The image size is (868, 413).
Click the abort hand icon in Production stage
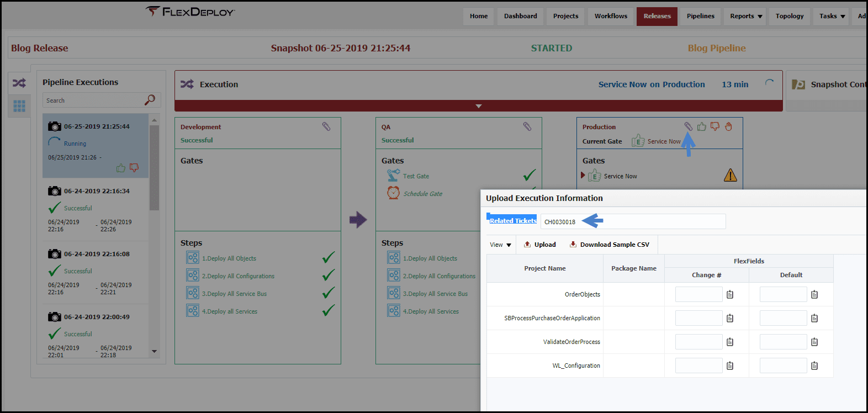point(729,126)
